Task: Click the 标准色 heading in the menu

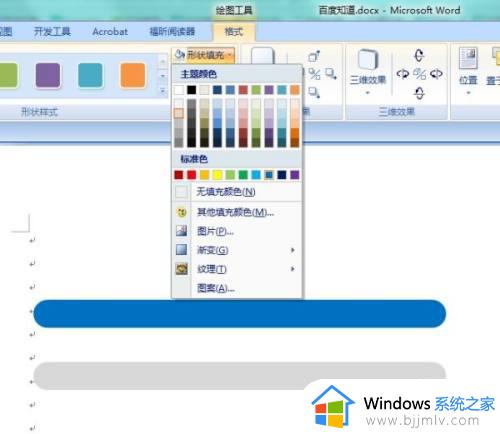Action: (194, 159)
